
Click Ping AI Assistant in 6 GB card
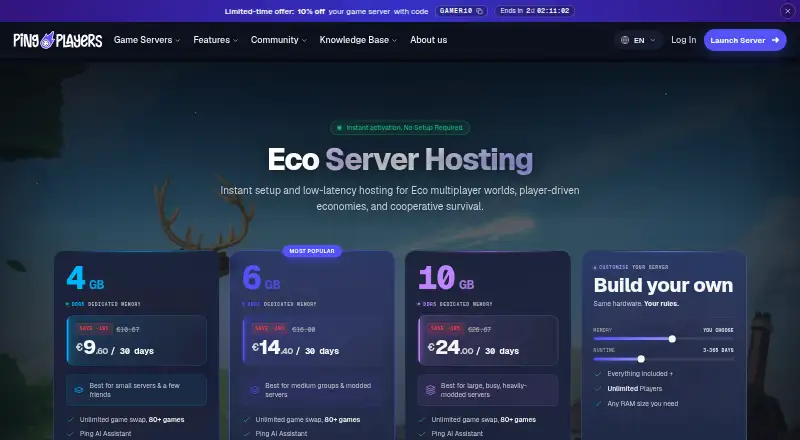click(x=281, y=434)
